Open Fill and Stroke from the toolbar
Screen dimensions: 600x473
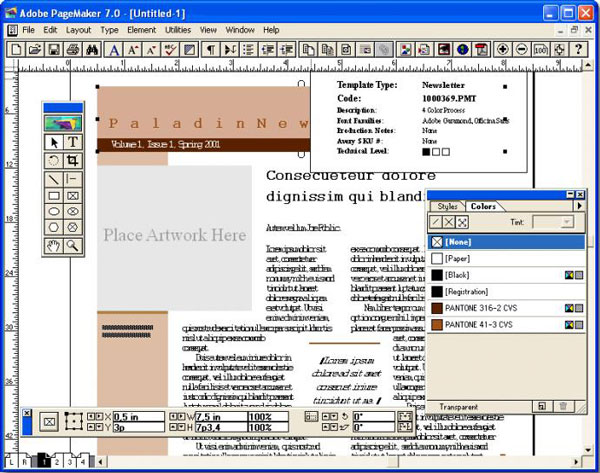tap(189, 49)
